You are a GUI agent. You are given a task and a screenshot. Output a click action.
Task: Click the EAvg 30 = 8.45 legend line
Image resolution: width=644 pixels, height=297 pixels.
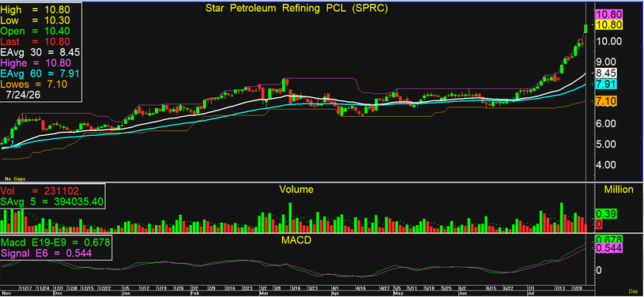click(40, 52)
